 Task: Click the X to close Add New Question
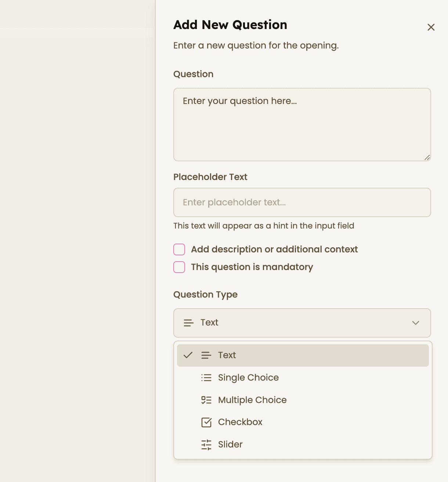pyautogui.click(x=431, y=27)
